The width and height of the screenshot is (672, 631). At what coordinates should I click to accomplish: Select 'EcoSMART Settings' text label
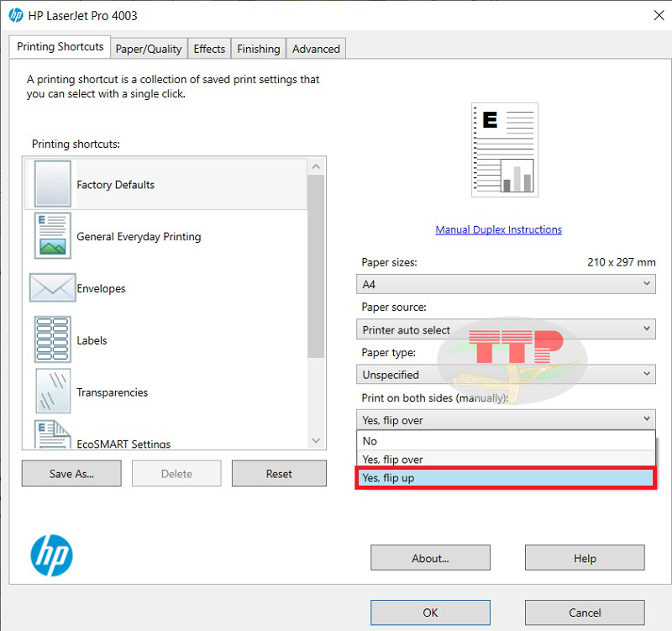click(x=123, y=444)
